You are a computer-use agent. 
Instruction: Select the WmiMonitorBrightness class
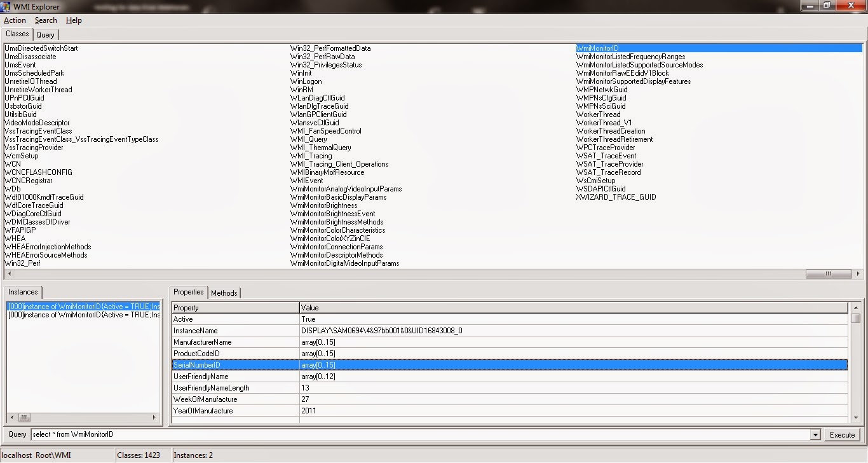pyautogui.click(x=323, y=205)
